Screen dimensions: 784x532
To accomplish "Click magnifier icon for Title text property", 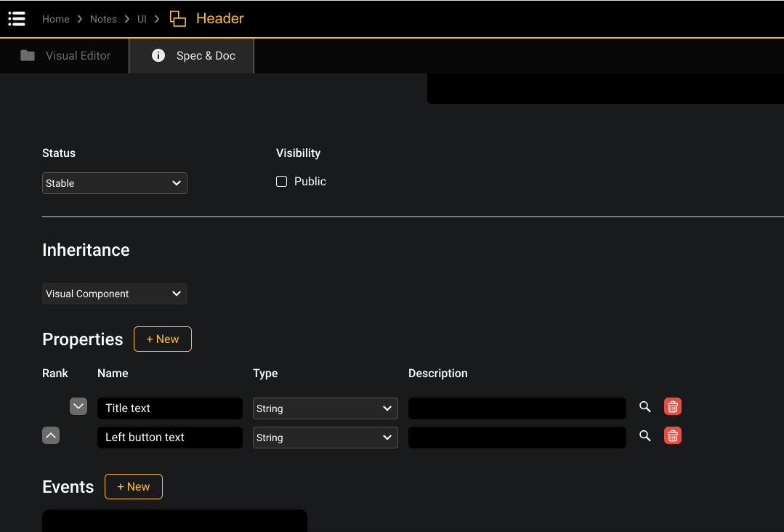I will [x=644, y=407].
